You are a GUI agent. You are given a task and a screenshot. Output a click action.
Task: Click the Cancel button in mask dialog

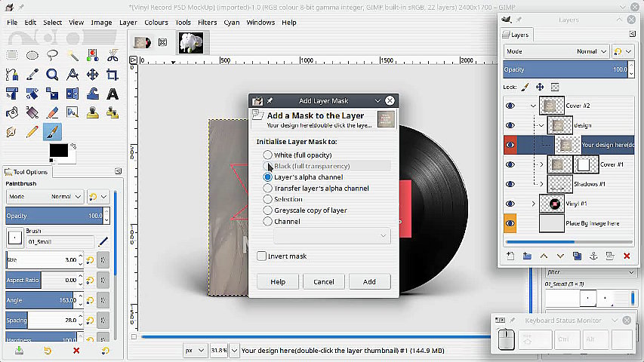click(x=323, y=281)
